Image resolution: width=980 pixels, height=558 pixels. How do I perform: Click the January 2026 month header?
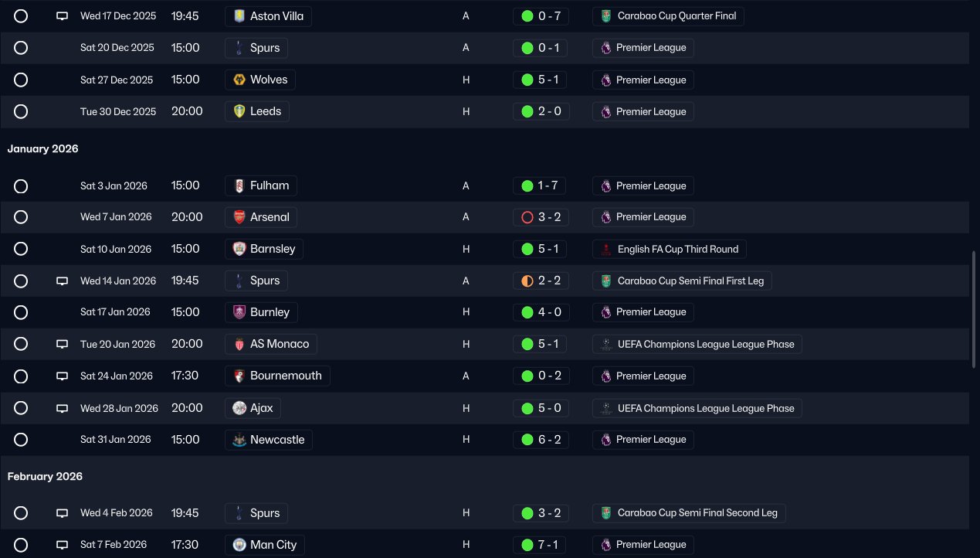(43, 148)
